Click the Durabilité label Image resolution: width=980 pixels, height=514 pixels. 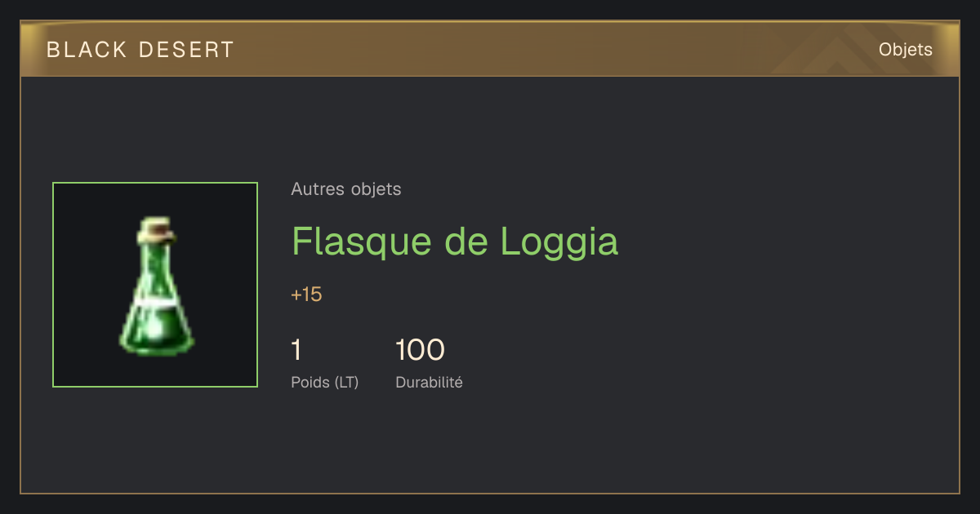click(429, 382)
